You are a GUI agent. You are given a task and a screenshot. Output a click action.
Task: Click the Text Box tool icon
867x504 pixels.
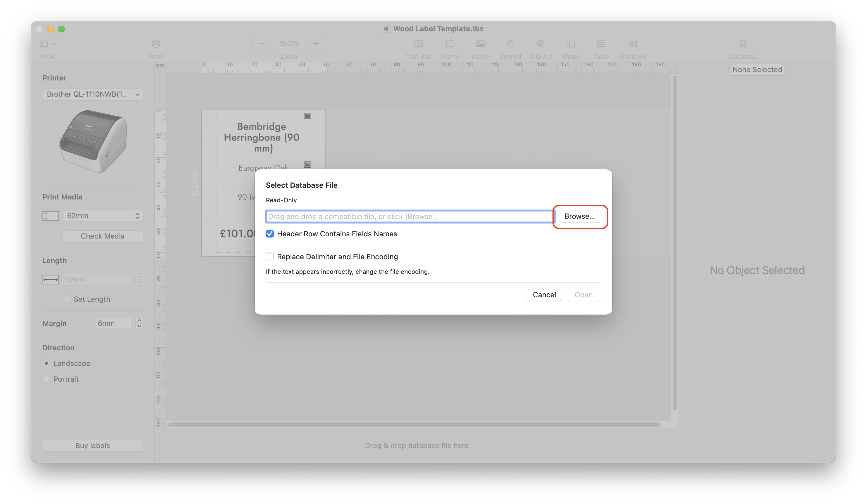click(418, 44)
